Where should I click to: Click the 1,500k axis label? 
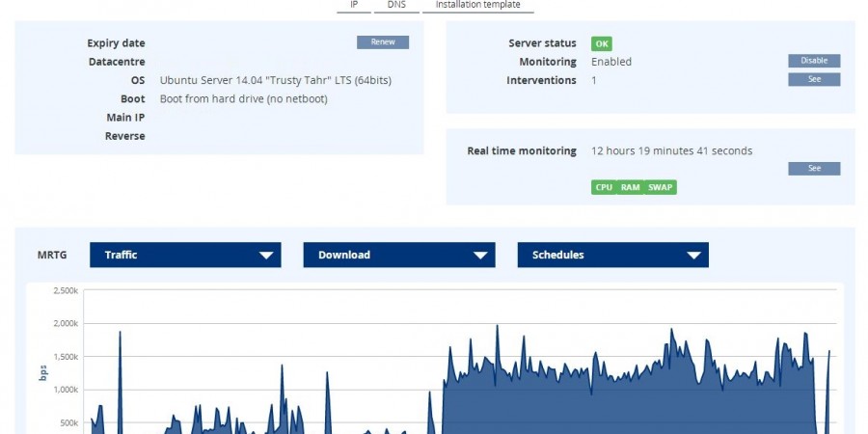click(66, 357)
